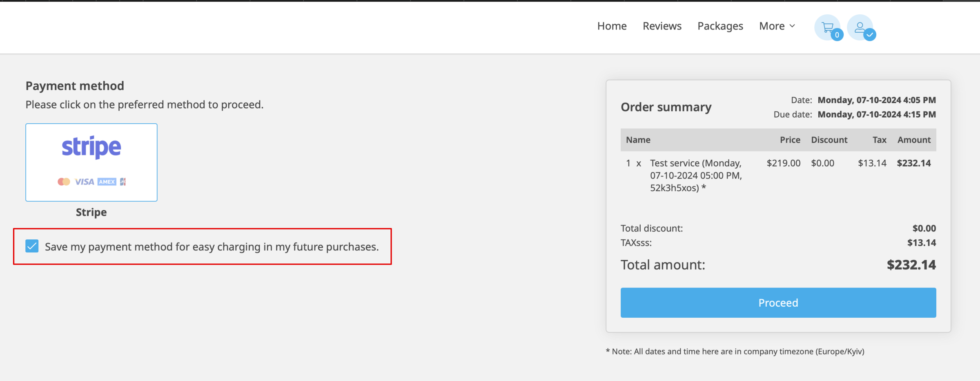Viewport: 980px width, 381px height.
Task: Navigate to Home
Action: coord(612,26)
